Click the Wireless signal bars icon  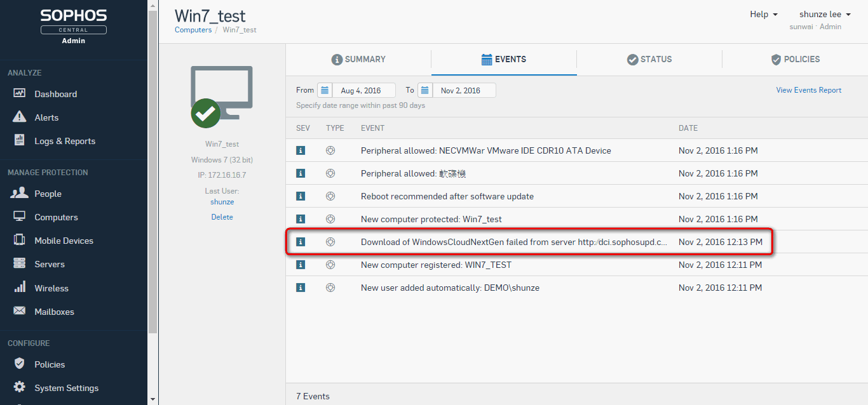[20, 287]
